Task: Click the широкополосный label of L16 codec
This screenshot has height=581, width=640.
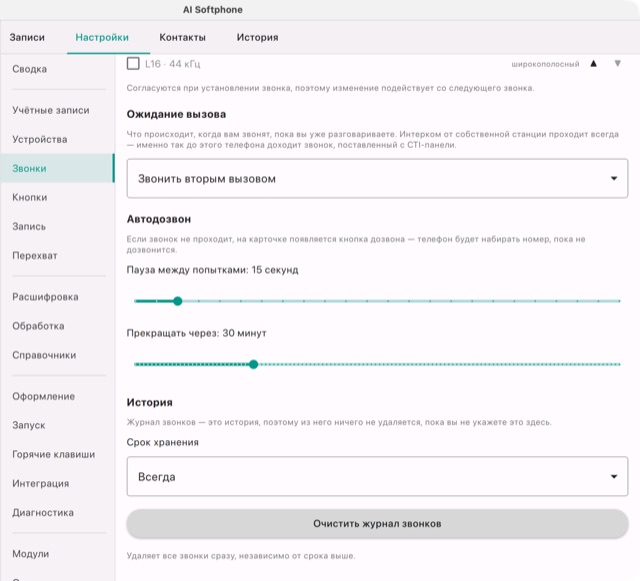Action: pos(545,64)
